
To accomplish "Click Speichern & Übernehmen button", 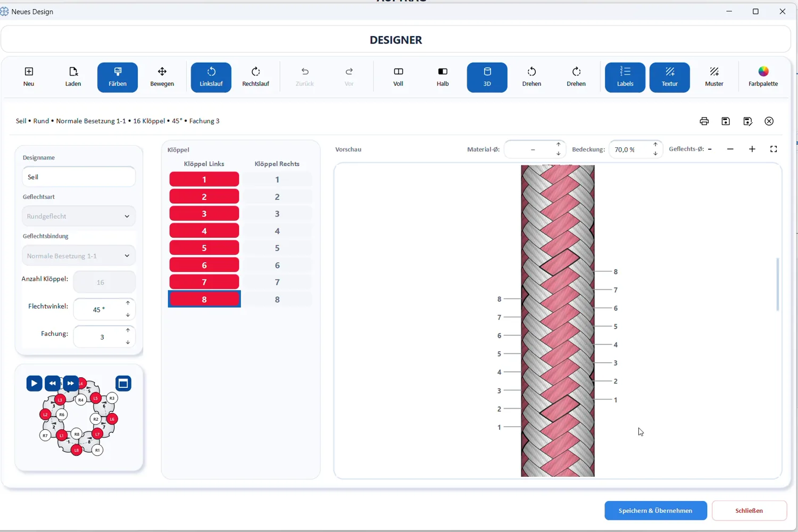I will coord(655,511).
